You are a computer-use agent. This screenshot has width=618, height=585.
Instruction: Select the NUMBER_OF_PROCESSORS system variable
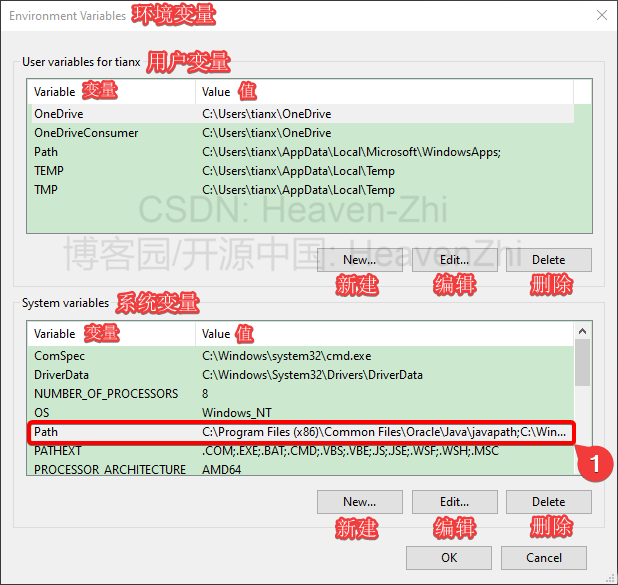pyautogui.click(x=301, y=394)
